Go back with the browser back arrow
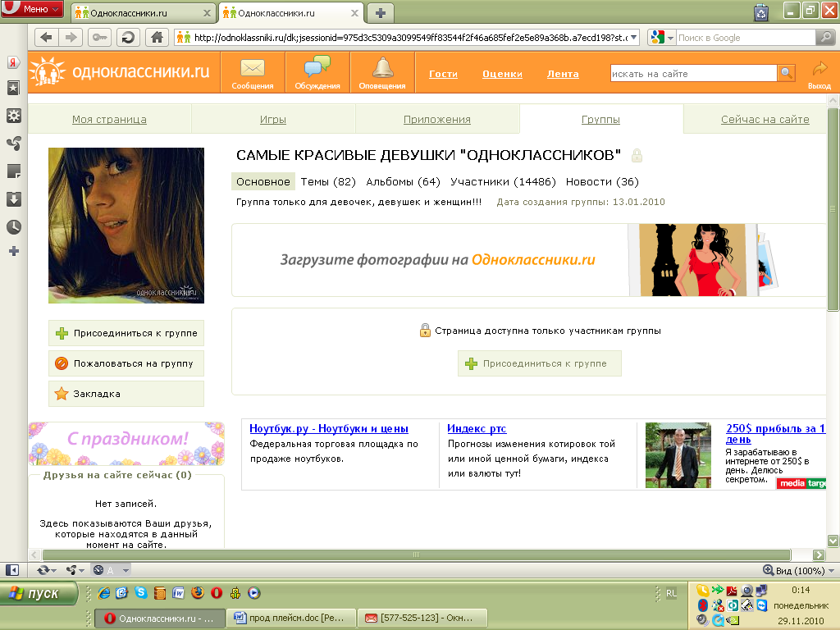Image resolution: width=840 pixels, height=630 pixels. 47,38
